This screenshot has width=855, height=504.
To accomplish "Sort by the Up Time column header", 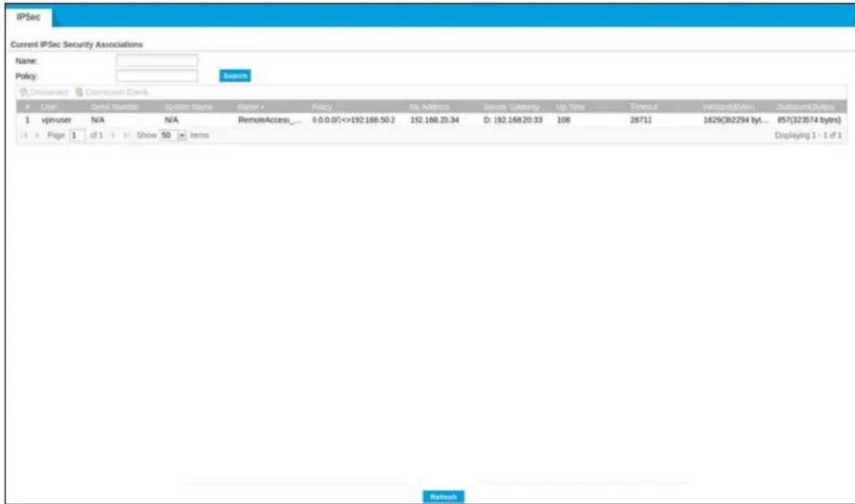I will [570, 106].
